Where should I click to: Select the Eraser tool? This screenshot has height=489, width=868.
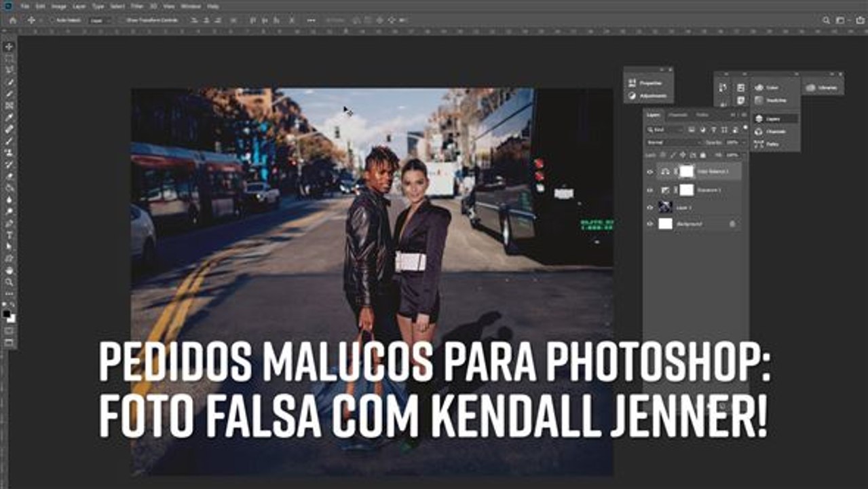click(x=10, y=175)
